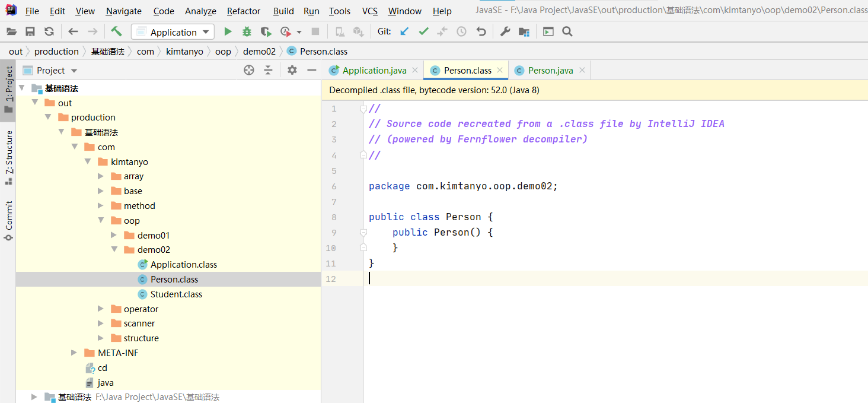Open Search Everywhere magnifier icon

point(567,31)
